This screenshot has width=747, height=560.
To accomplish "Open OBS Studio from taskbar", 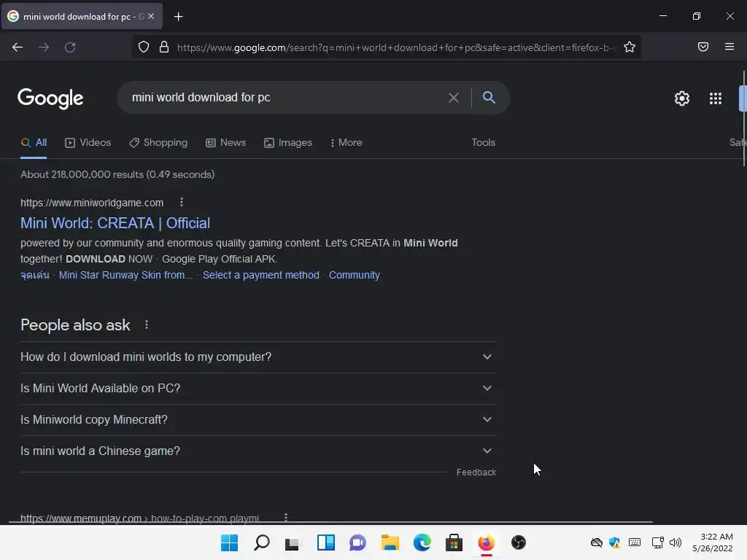I will click(519, 542).
